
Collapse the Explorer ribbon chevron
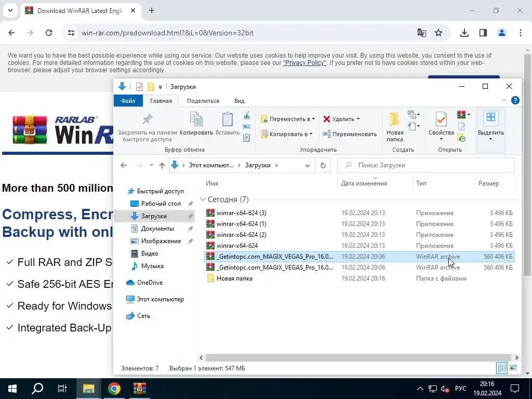(x=503, y=100)
